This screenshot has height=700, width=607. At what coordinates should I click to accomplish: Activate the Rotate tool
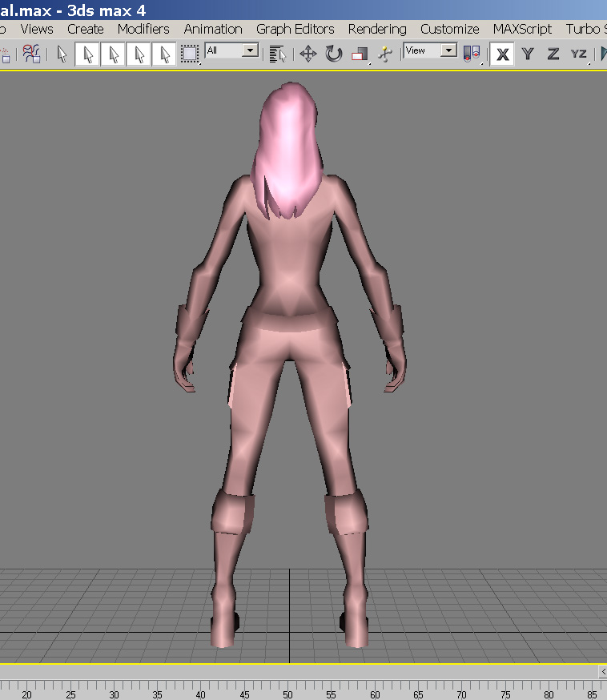click(334, 54)
